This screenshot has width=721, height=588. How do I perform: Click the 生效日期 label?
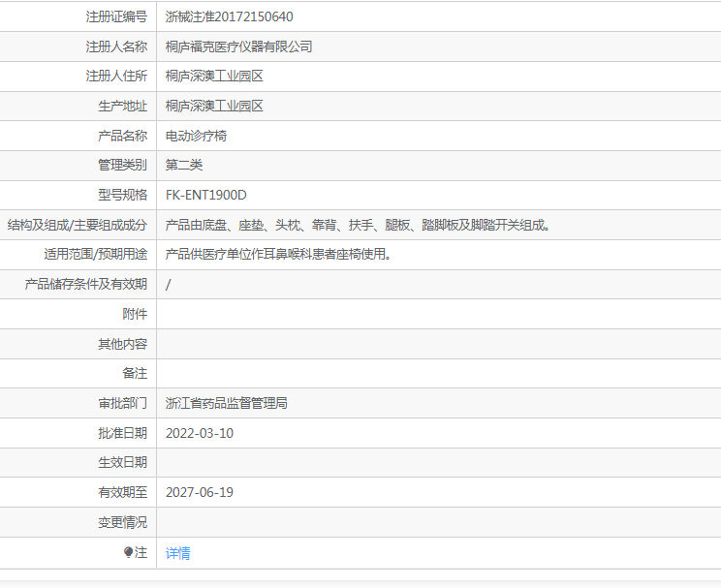click(x=122, y=462)
